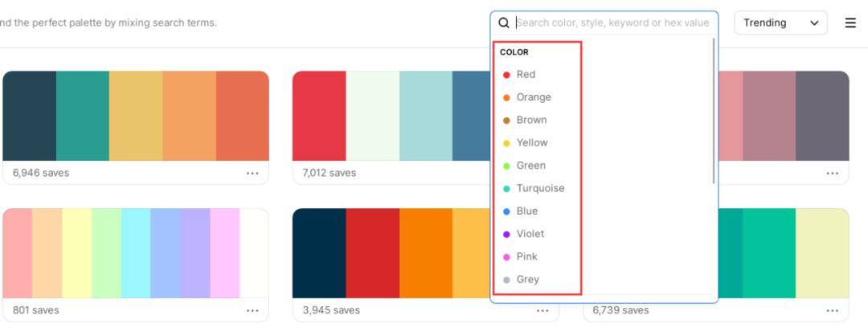Open options for the 6,739 saves palette
868x332 pixels.
point(832,310)
